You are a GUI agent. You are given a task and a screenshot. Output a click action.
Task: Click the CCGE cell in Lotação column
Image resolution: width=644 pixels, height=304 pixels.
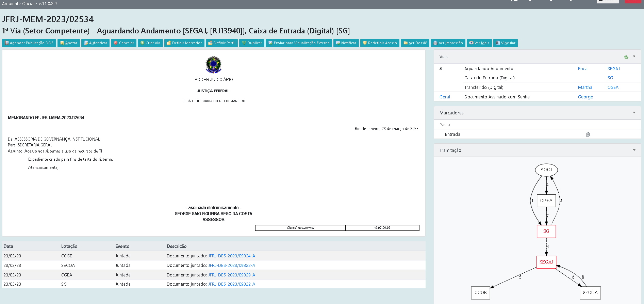tap(67, 256)
